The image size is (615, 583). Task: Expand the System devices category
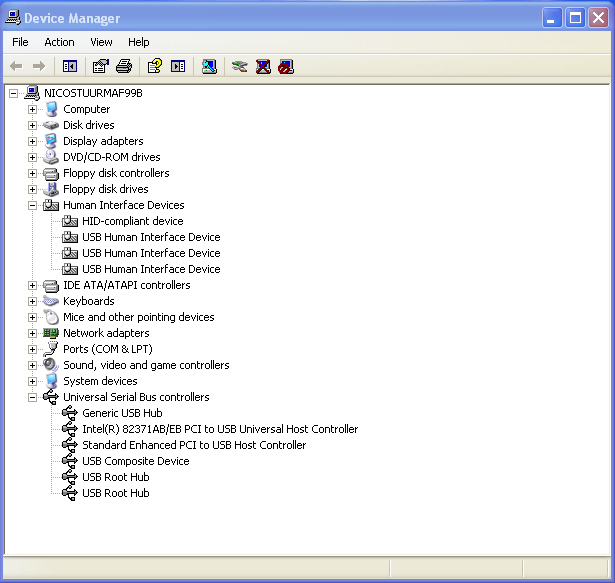tap(33, 381)
